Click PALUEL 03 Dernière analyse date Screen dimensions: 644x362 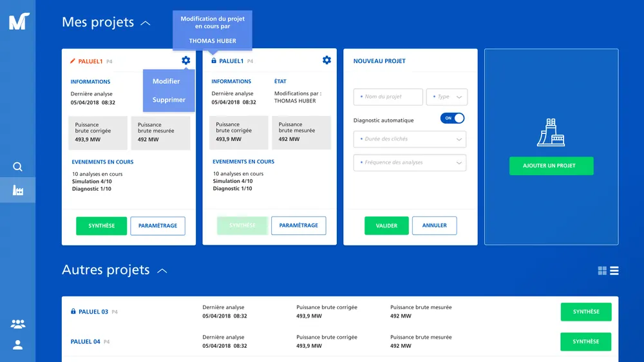[x=225, y=316]
